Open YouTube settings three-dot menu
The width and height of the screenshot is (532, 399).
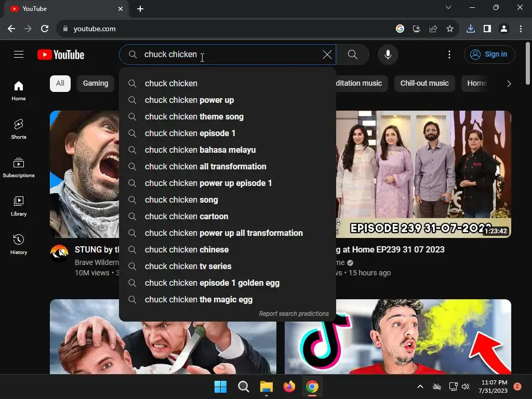(x=449, y=54)
